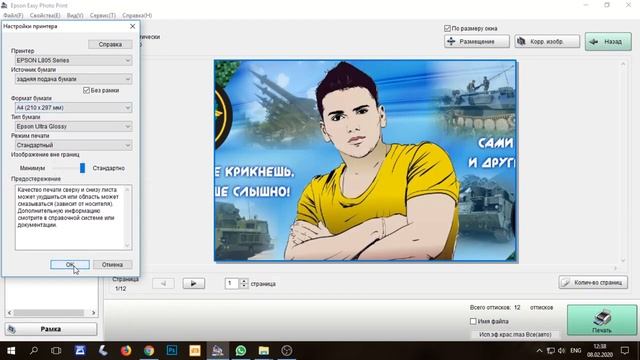Viewport: 640px width, 360px height.
Task: Click the previous page arrow button
Action: (x=163, y=283)
